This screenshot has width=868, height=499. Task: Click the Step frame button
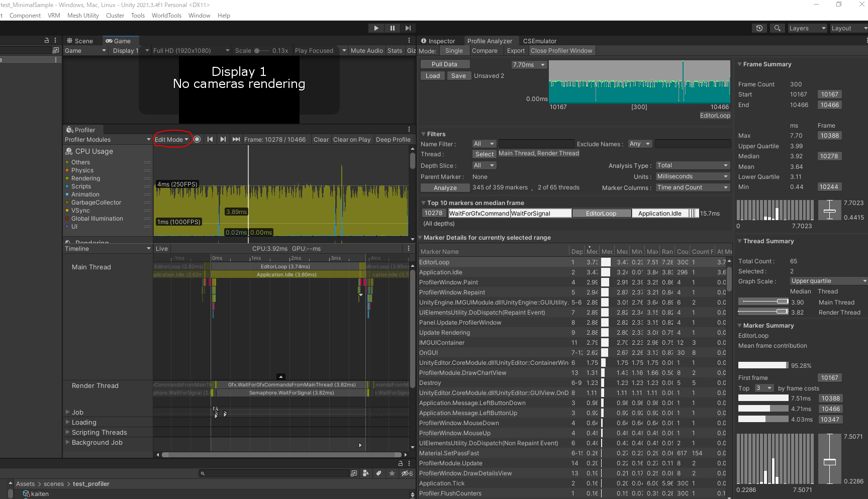(408, 28)
